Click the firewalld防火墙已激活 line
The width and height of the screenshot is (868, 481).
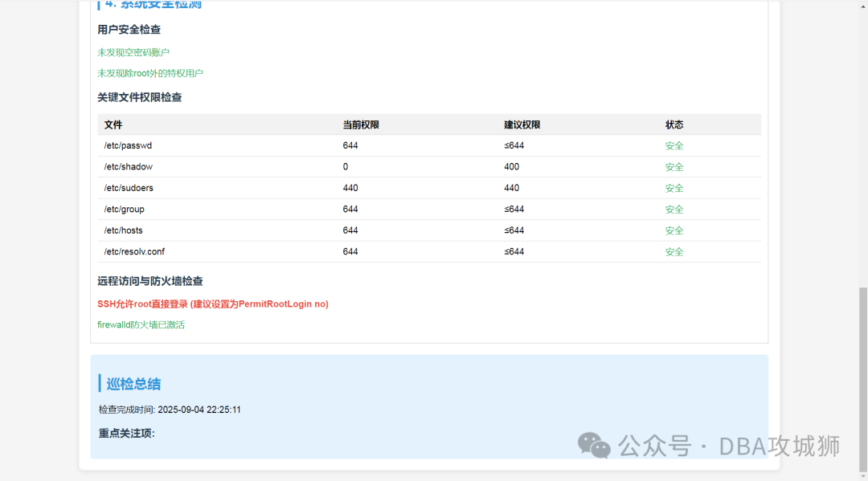coord(141,325)
